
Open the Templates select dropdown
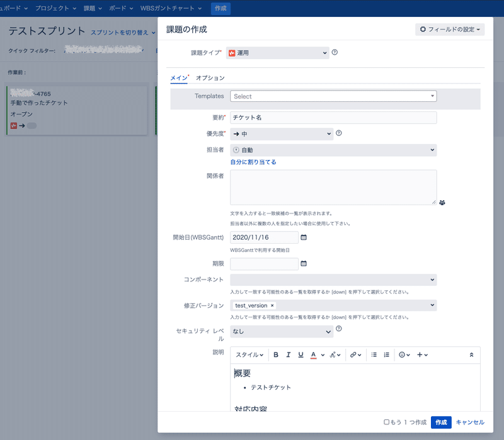[333, 96]
